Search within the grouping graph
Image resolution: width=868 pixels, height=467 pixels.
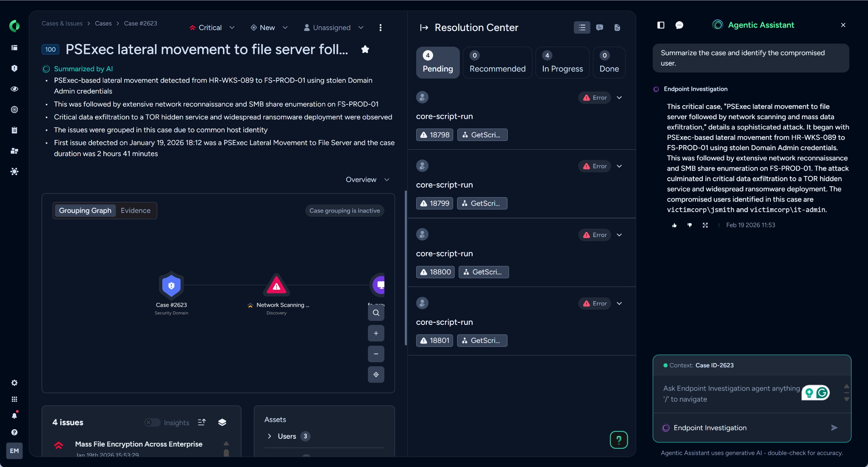tap(376, 313)
